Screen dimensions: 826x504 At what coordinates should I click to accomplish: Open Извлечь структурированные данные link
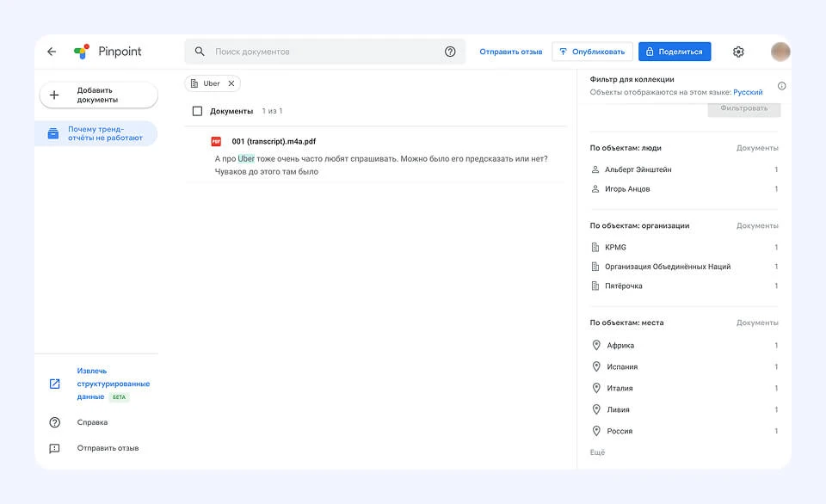pyautogui.click(x=114, y=384)
